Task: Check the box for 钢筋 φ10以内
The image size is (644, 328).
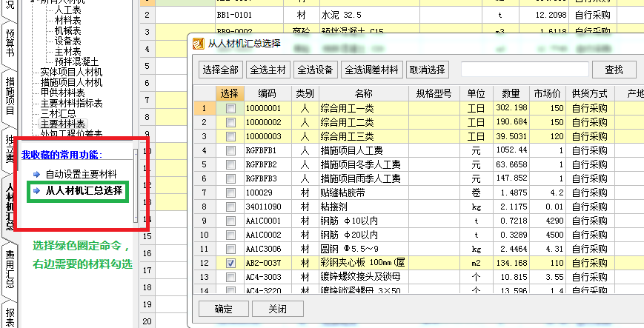Action: coord(230,221)
